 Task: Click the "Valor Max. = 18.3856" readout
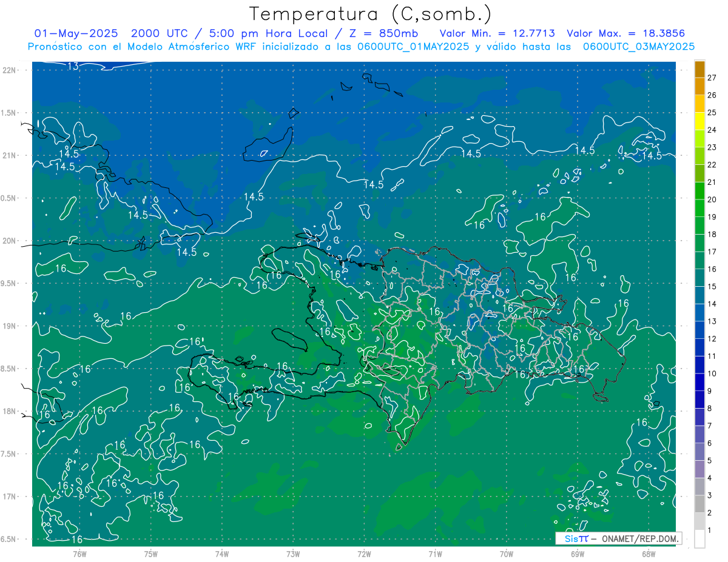626,33
